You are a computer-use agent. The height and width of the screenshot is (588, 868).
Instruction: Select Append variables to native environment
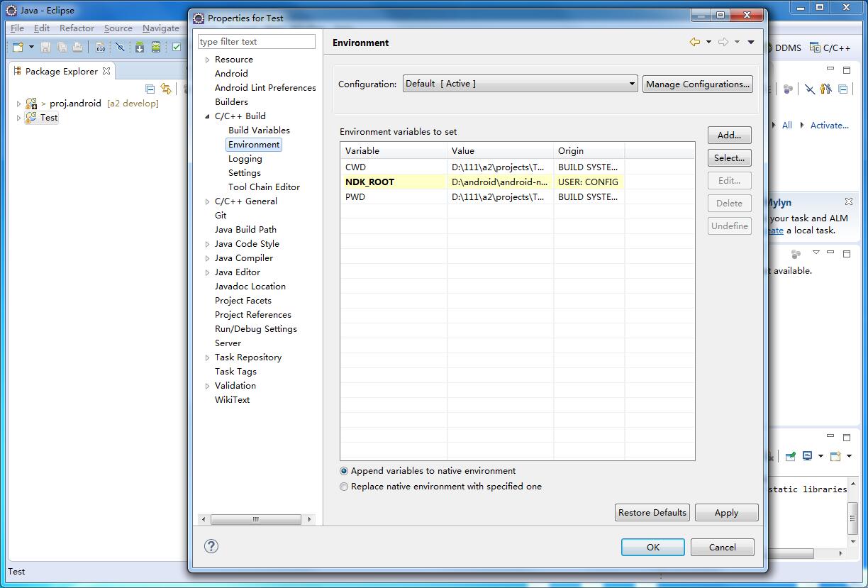[344, 471]
